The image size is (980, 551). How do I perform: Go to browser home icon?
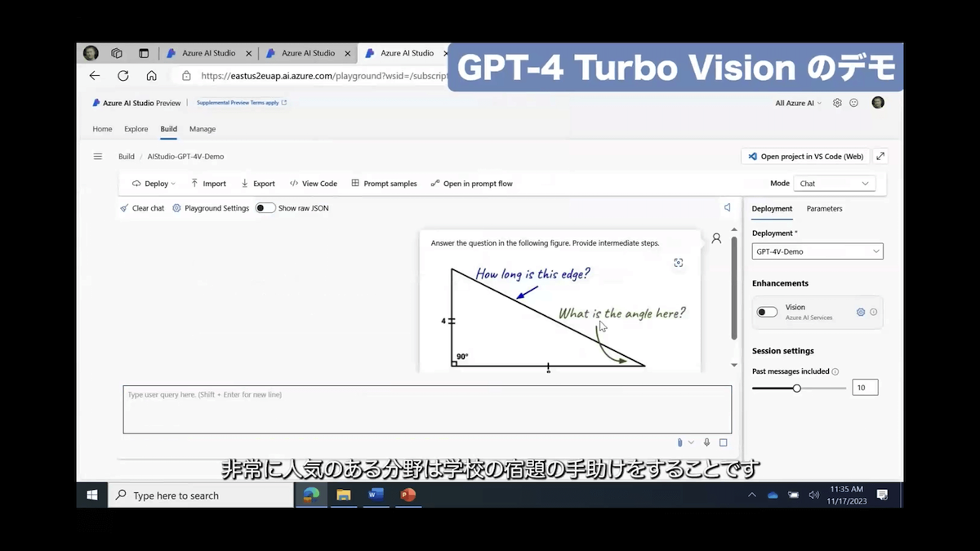(x=151, y=75)
